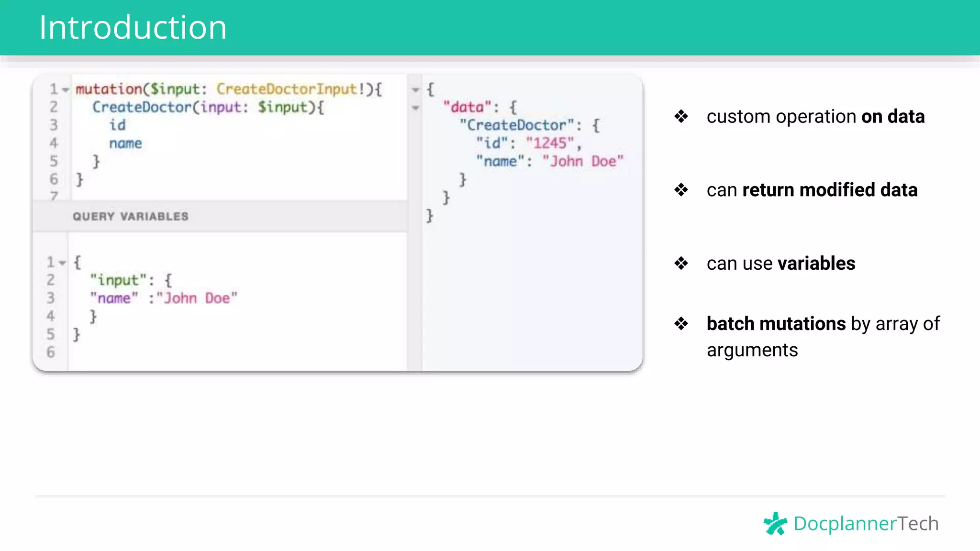Collapse the mutation fold arrow on line 1

tap(66, 90)
